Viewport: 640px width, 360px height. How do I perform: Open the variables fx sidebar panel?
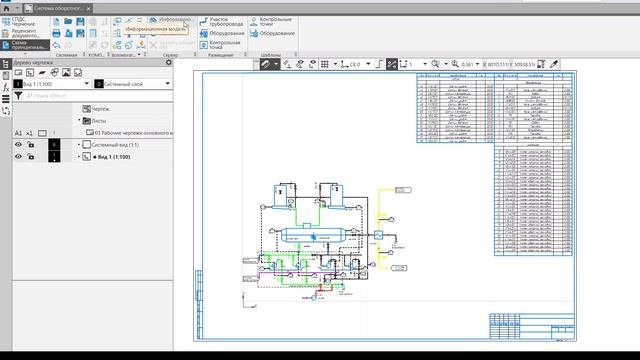[6, 87]
